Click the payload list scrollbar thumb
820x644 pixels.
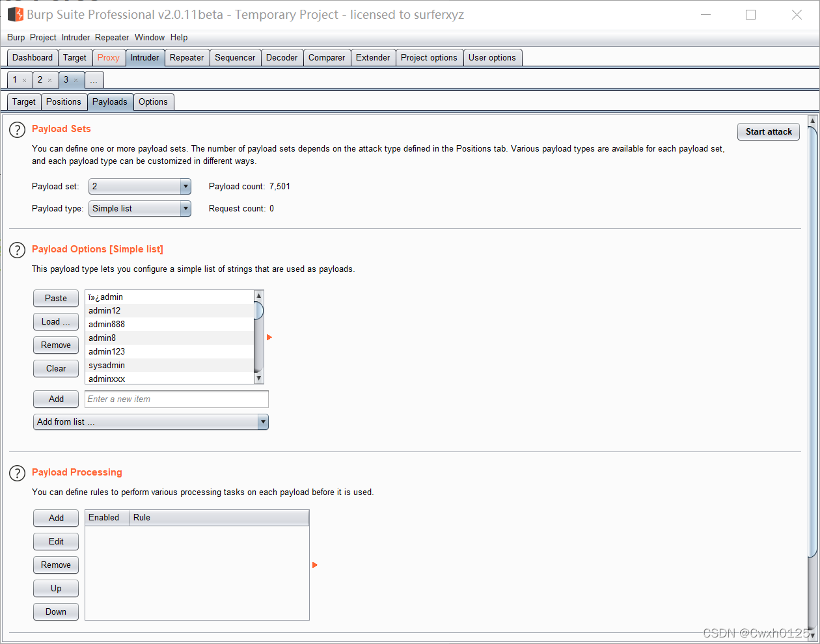[x=258, y=311]
